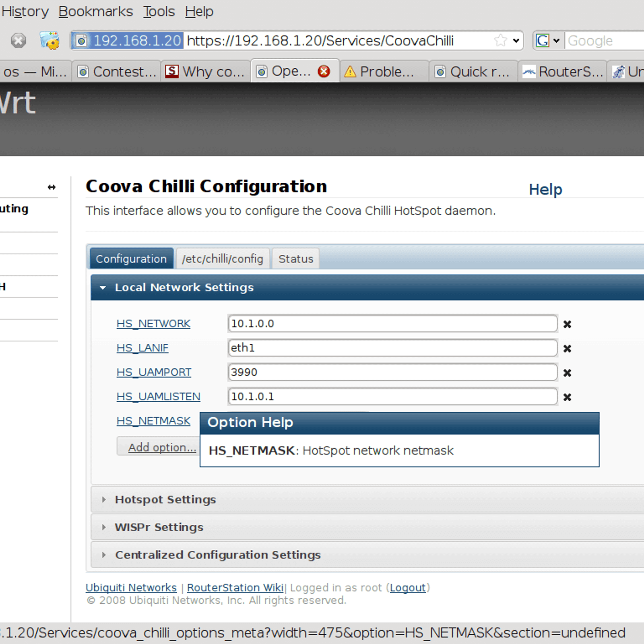Remove HS_UAMPORT option via X icon
Image resolution: width=644 pixels, height=644 pixels.
(x=567, y=373)
